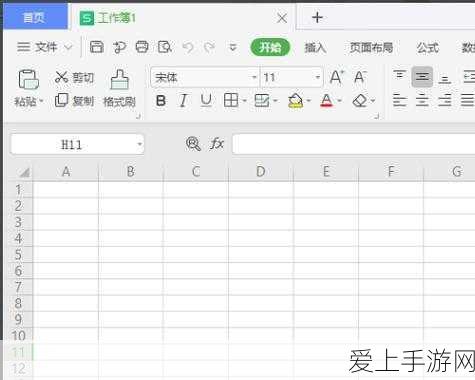Click the formula bar input field

(353, 144)
